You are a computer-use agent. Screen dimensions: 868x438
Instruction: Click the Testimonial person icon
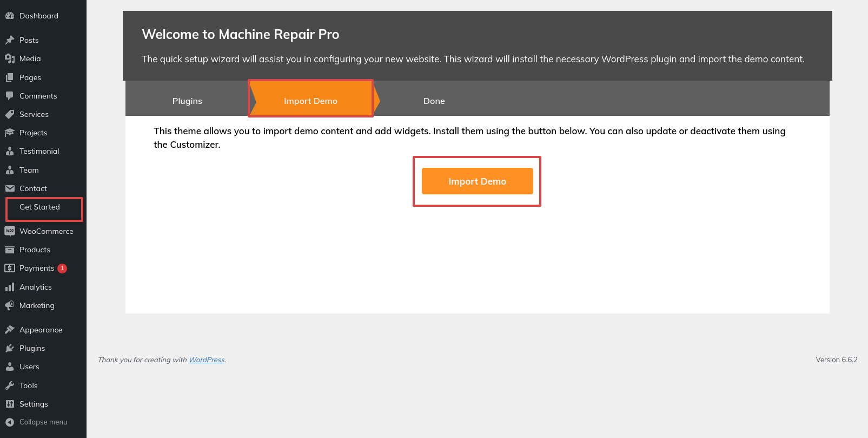10,151
